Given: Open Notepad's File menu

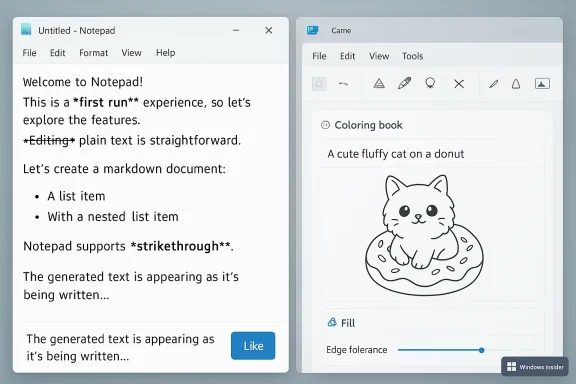Looking at the screenshot, I should [29, 53].
